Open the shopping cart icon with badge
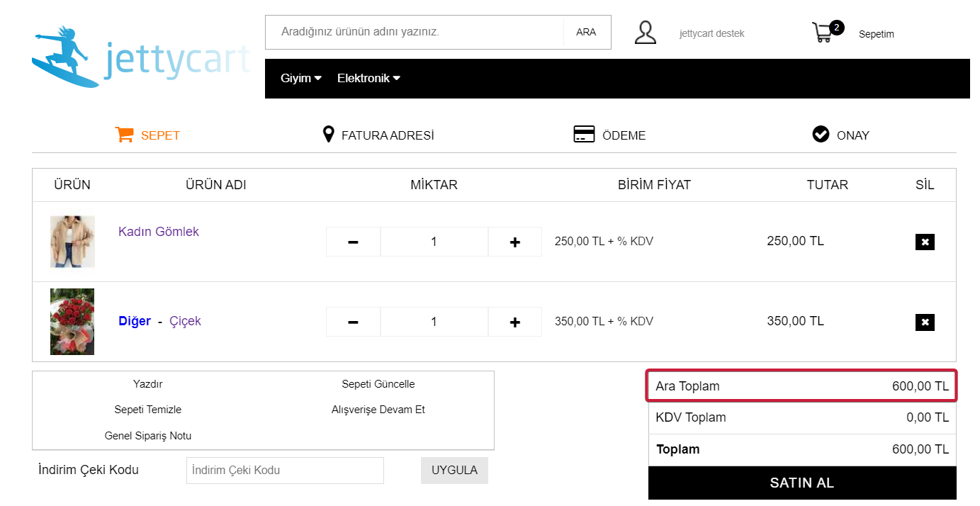Image resolution: width=980 pixels, height=506 pixels. click(827, 32)
